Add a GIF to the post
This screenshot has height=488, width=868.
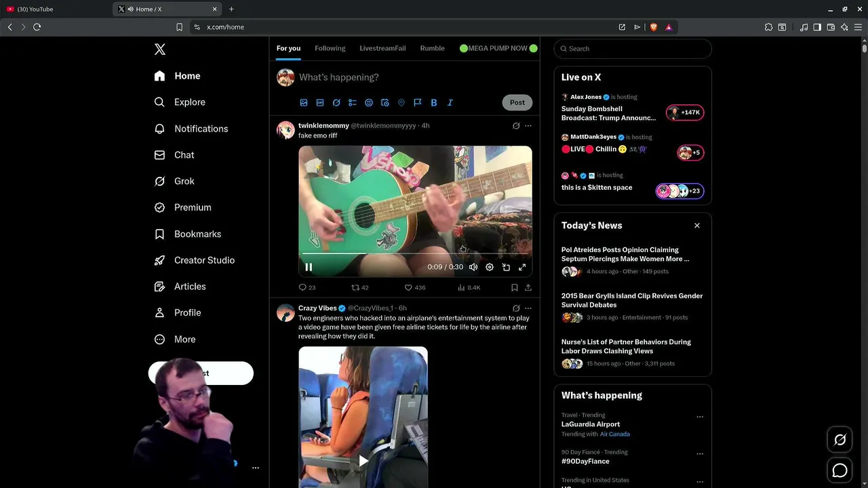pos(320,103)
